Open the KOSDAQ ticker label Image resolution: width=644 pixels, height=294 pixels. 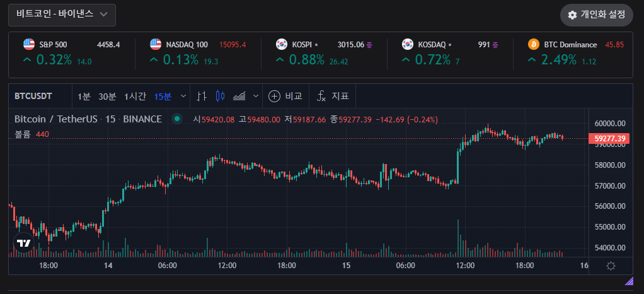(432, 45)
